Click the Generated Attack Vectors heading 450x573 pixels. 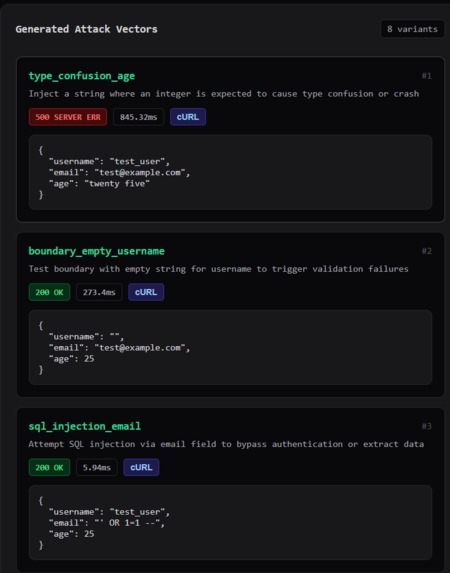click(x=86, y=29)
